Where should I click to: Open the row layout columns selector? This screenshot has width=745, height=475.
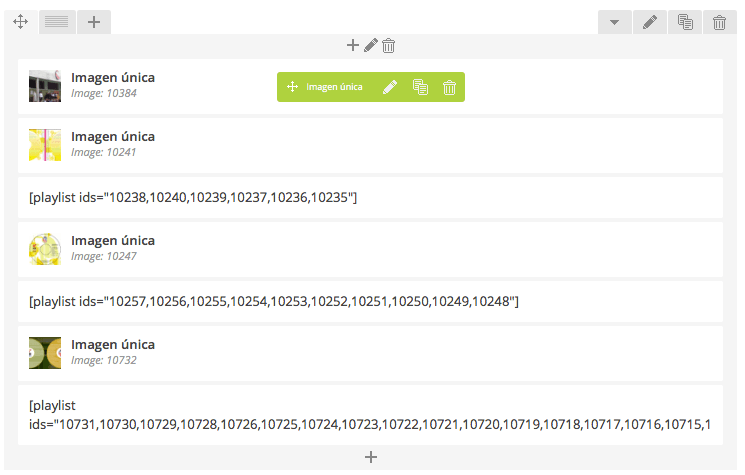[57, 22]
